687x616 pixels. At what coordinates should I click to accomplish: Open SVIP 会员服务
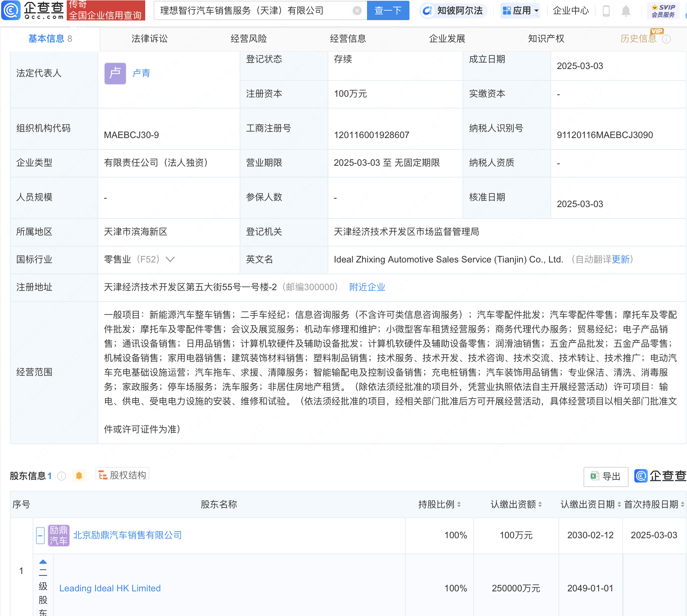pyautogui.click(x=663, y=11)
